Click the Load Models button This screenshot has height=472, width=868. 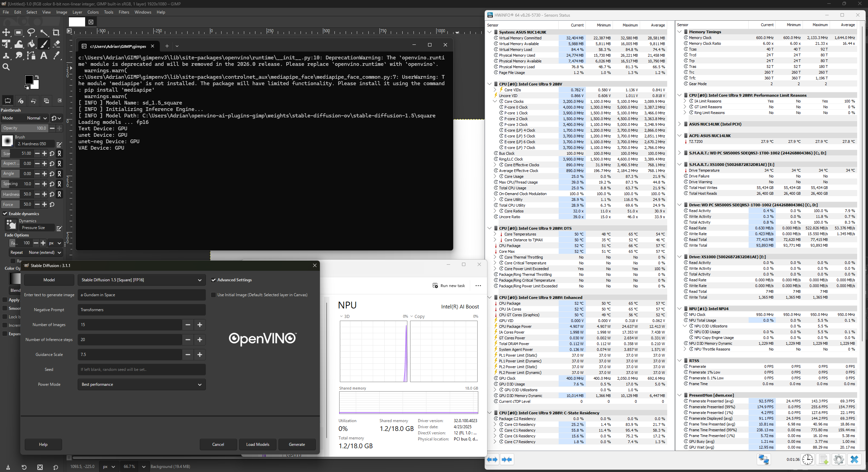pyautogui.click(x=258, y=445)
